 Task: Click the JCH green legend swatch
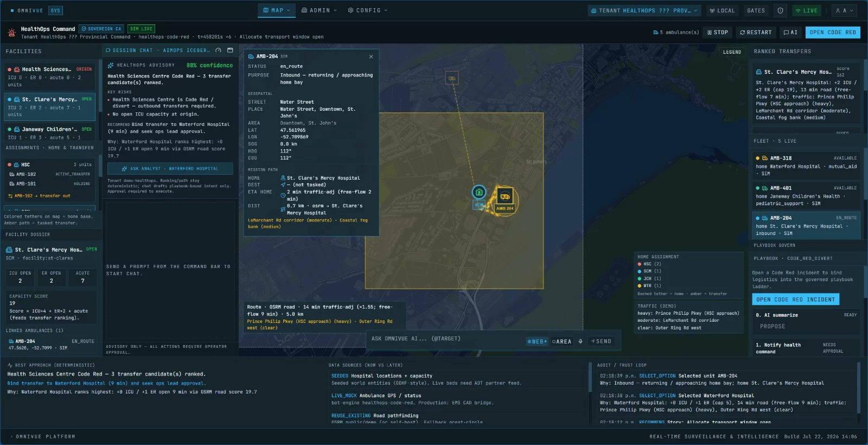(x=640, y=278)
